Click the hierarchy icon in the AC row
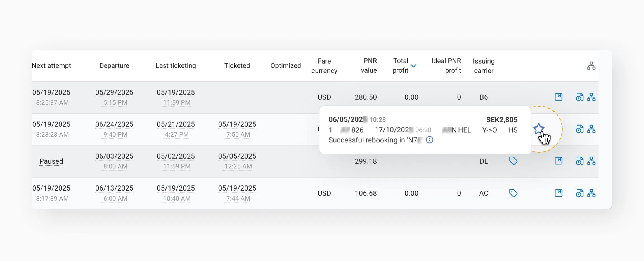644x261 pixels. click(x=591, y=193)
